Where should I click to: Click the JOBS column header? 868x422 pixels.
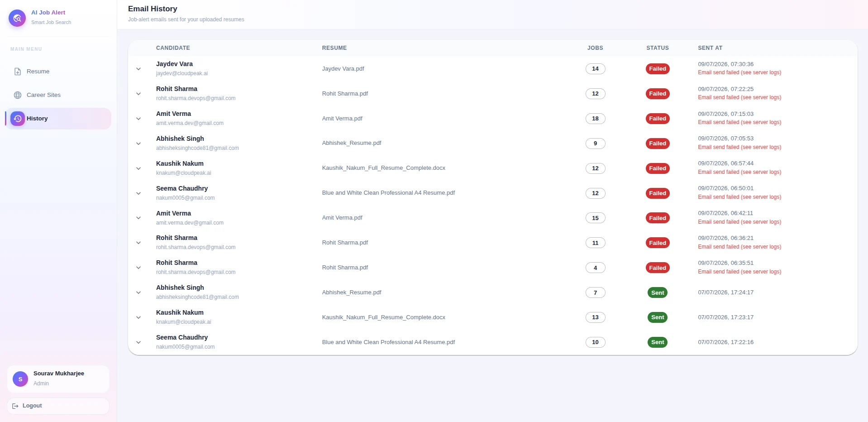(595, 48)
